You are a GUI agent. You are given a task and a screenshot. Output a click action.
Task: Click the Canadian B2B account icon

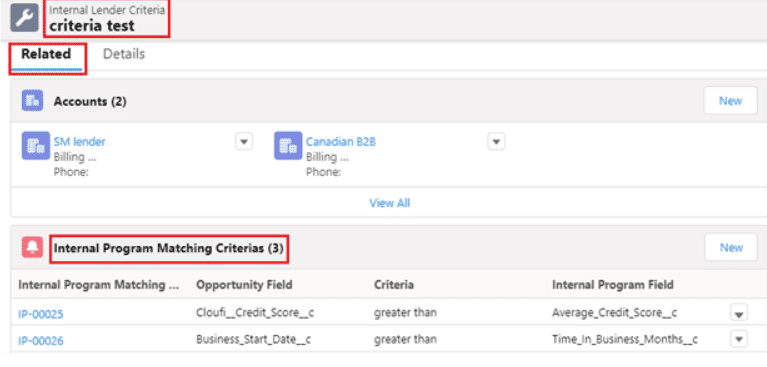(x=288, y=146)
